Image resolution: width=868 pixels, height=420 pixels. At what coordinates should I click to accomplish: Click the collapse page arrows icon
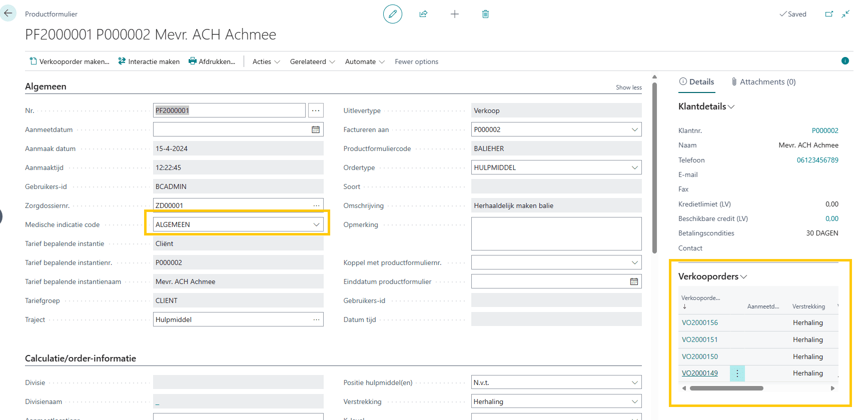[x=845, y=14]
